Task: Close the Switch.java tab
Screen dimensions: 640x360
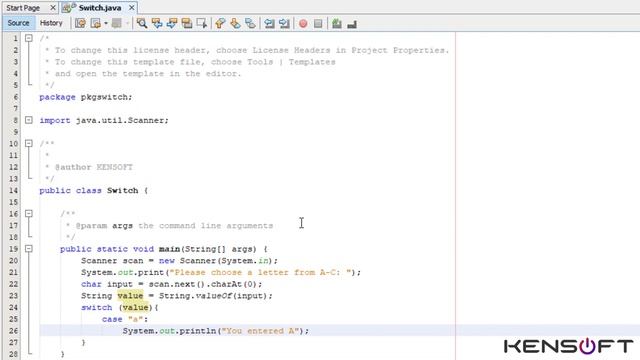Action: (131, 8)
